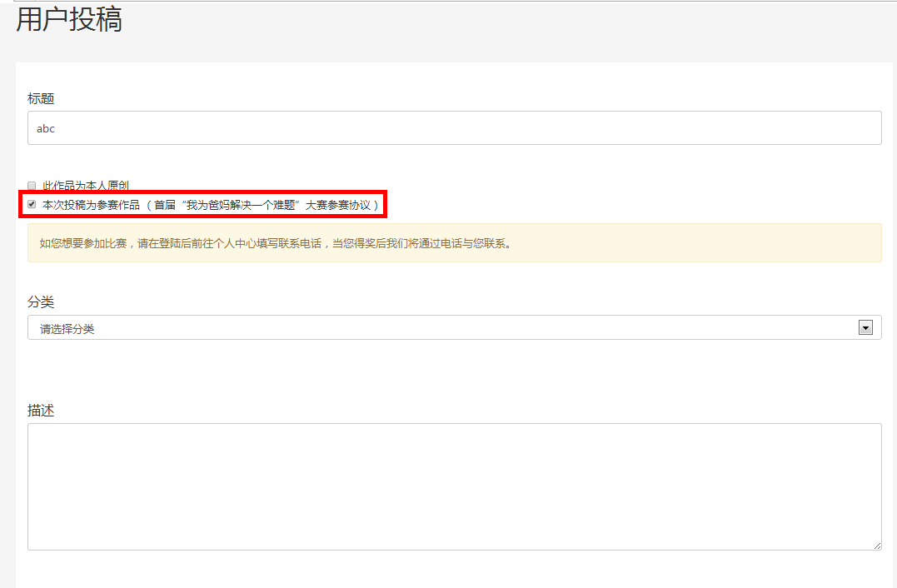Focus the 标题 input containing abc
Image resolution: width=897 pixels, height=588 pixels.
[454, 128]
